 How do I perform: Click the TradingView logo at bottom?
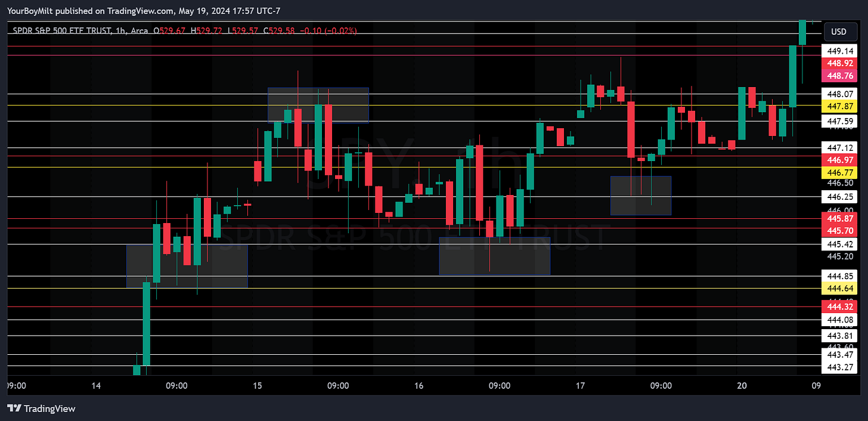click(x=41, y=408)
